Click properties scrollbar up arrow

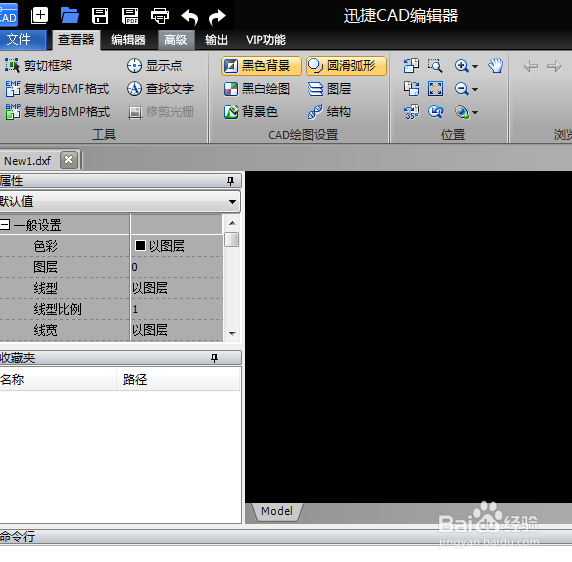click(x=232, y=223)
